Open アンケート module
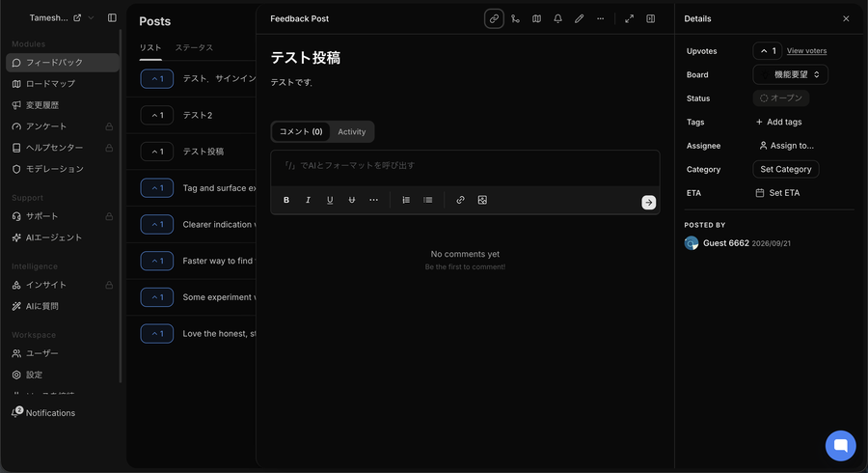This screenshot has height=473, width=868. pyautogui.click(x=63, y=126)
